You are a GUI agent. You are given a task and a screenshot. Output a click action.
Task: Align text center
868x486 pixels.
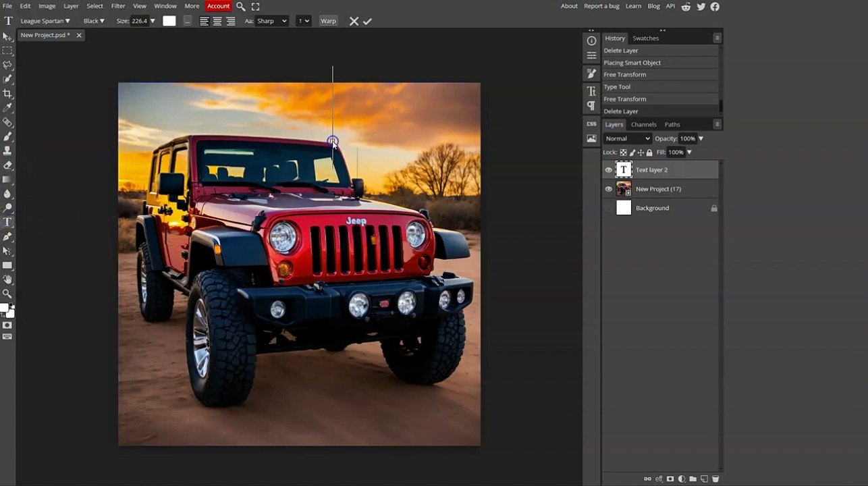click(x=217, y=21)
